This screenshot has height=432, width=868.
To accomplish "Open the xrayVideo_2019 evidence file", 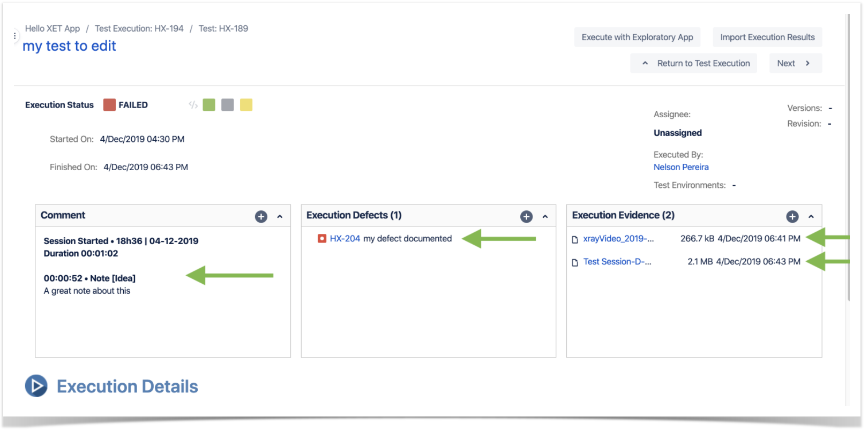I will [619, 239].
